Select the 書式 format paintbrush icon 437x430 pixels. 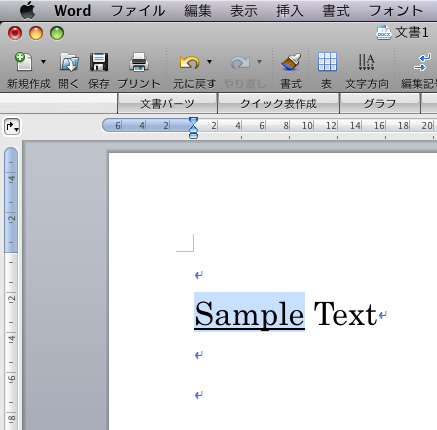click(291, 62)
